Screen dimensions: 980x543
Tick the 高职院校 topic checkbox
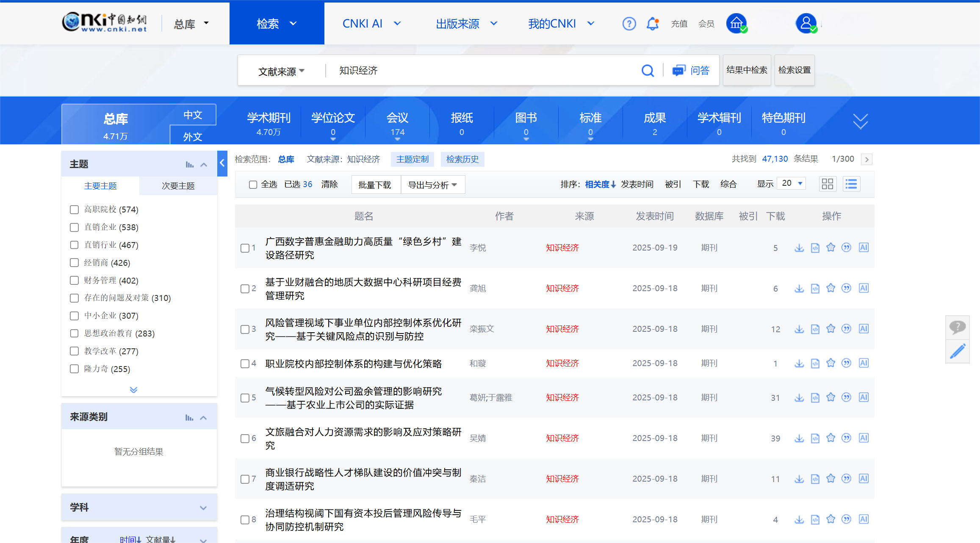coord(74,209)
